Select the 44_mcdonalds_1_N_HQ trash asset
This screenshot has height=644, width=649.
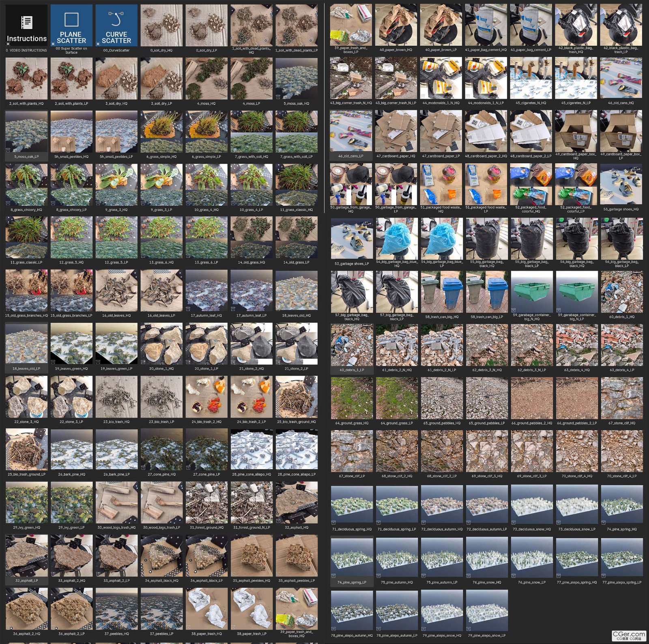pos(441,78)
